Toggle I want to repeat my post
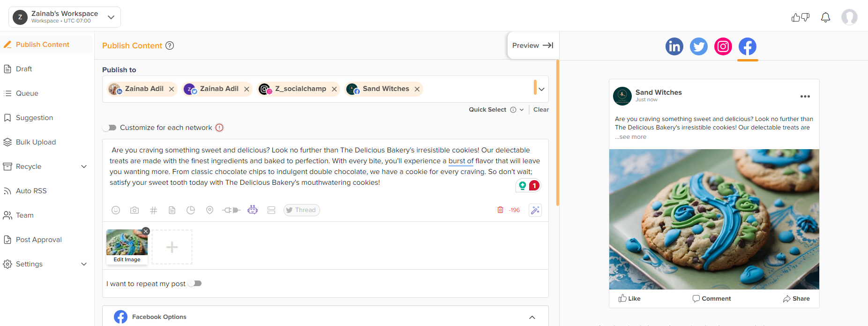The width and height of the screenshot is (868, 326). point(195,283)
